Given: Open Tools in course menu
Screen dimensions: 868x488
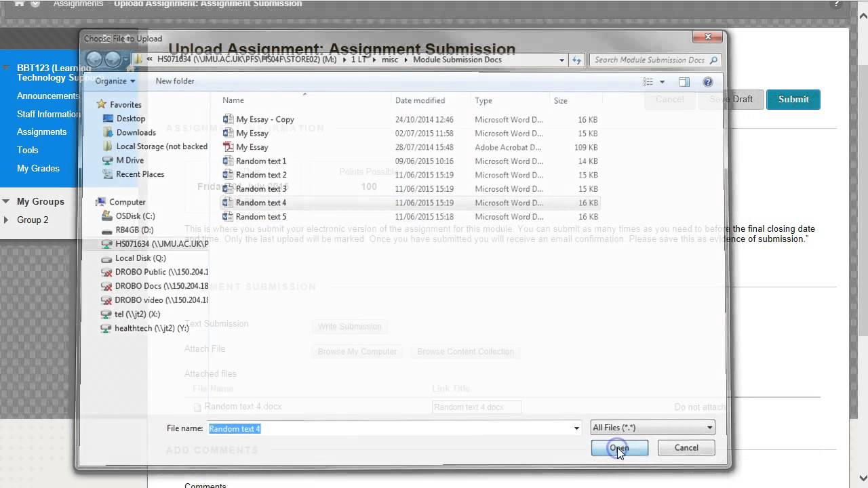Looking at the screenshot, I should point(27,150).
